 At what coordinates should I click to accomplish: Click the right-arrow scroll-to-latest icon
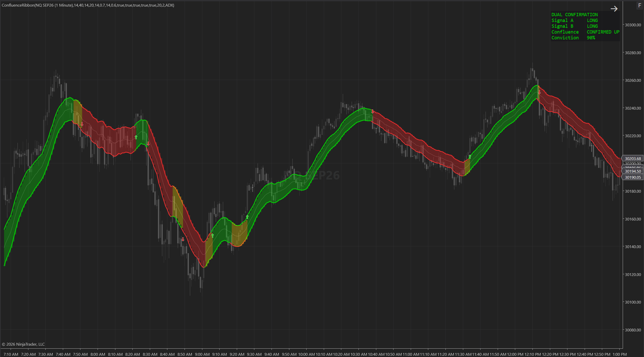point(614,9)
